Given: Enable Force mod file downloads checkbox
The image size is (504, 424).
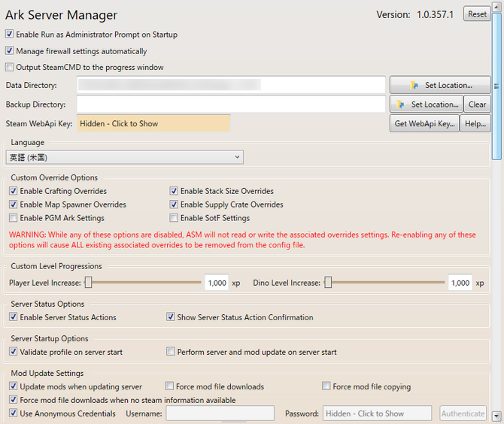Looking at the screenshot, I should 169,386.
